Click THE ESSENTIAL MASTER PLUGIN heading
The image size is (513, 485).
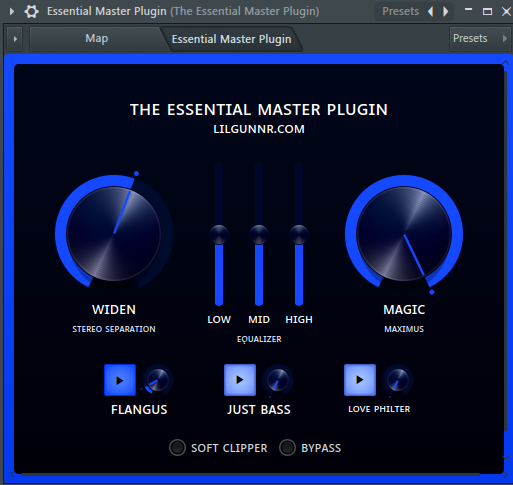(x=259, y=110)
